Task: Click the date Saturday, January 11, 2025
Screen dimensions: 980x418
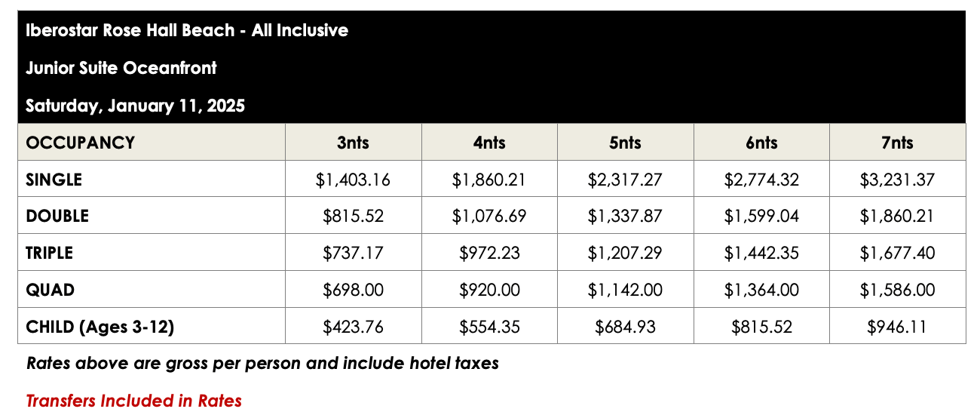Action: coord(135,105)
